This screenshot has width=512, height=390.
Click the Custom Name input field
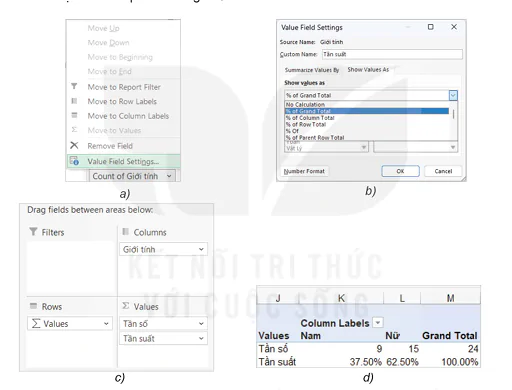[392, 54]
